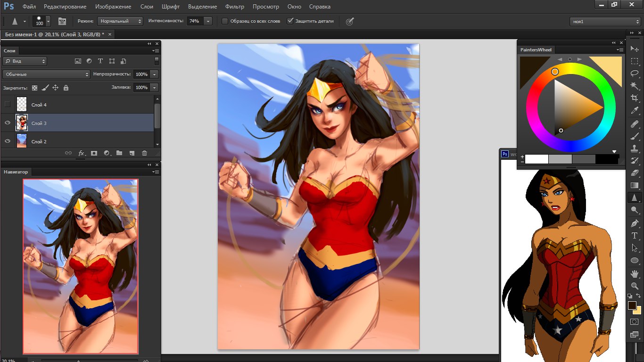Select the Healing Brush tool
The height and width of the screenshot is (362, 644).
click(x=635, y=124)
